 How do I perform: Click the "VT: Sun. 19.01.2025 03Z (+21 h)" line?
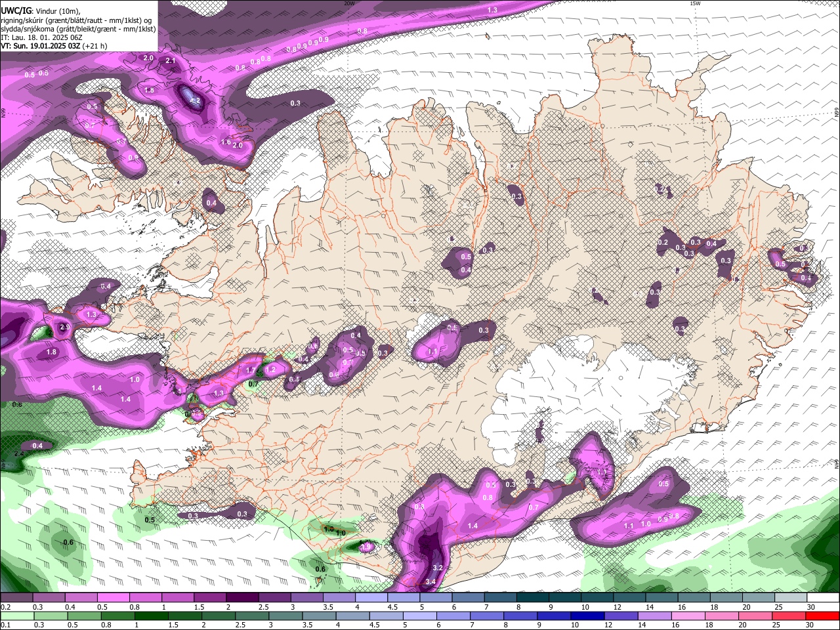click(54, 46)
